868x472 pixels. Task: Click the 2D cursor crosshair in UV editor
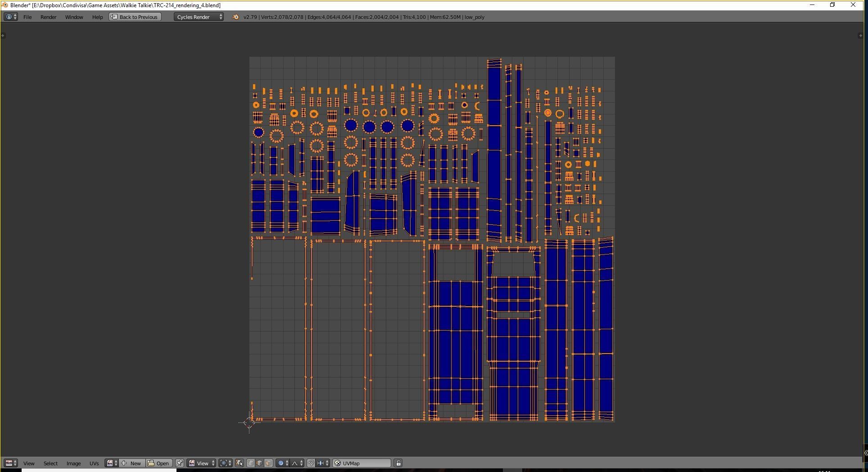tap(249, 422)
